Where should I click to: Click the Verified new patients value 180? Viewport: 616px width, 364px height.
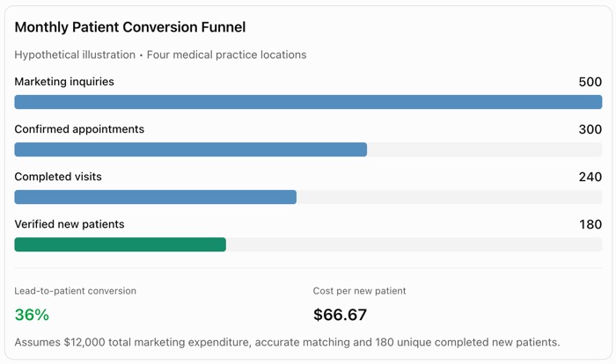(590, 224)
